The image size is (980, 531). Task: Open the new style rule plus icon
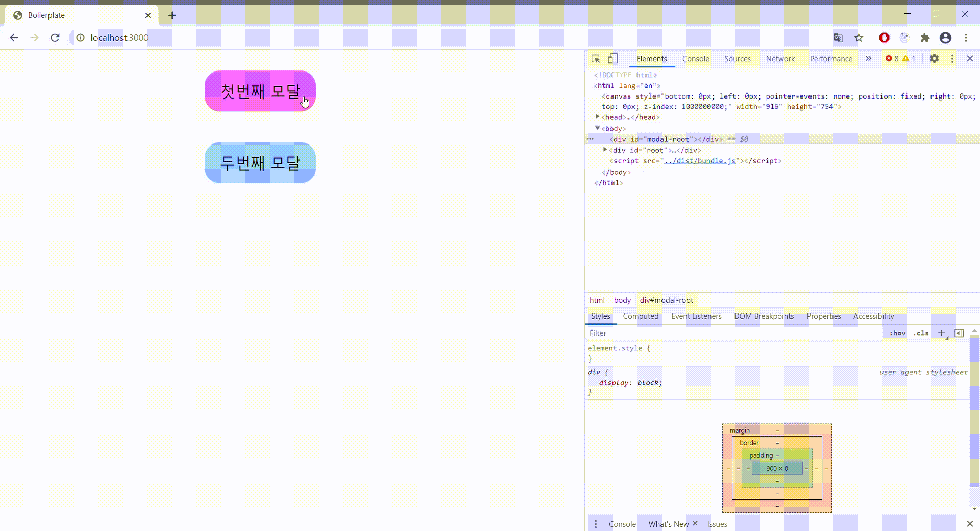(942, 333)
